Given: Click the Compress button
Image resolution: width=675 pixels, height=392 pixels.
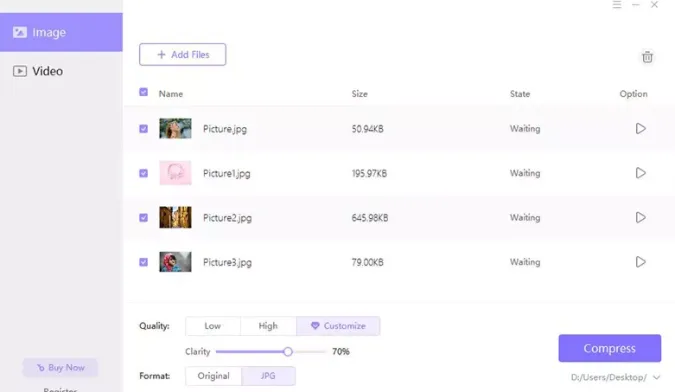Looking at the screenshot, I should tap(610, 348).
